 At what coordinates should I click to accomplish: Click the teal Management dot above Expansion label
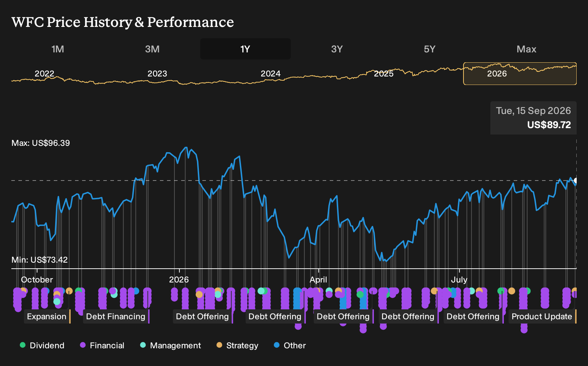[57, 302]
